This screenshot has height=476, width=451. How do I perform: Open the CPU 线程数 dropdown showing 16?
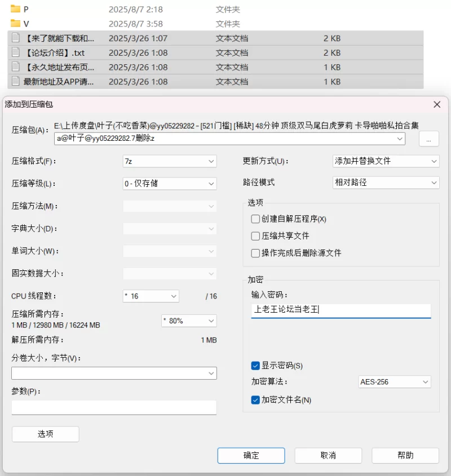pyautogui.click(x=151, y=296)
